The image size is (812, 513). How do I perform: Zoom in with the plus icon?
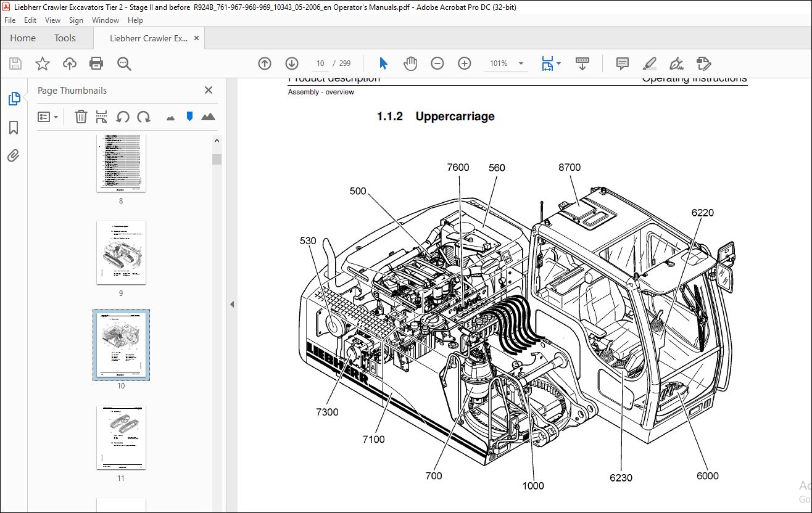coord(465,64)
